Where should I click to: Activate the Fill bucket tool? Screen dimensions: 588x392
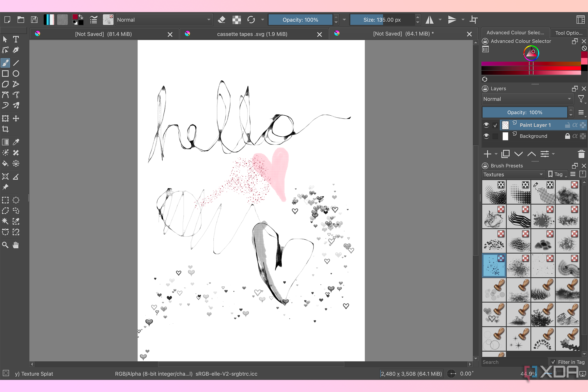click(x=5, y=164)
